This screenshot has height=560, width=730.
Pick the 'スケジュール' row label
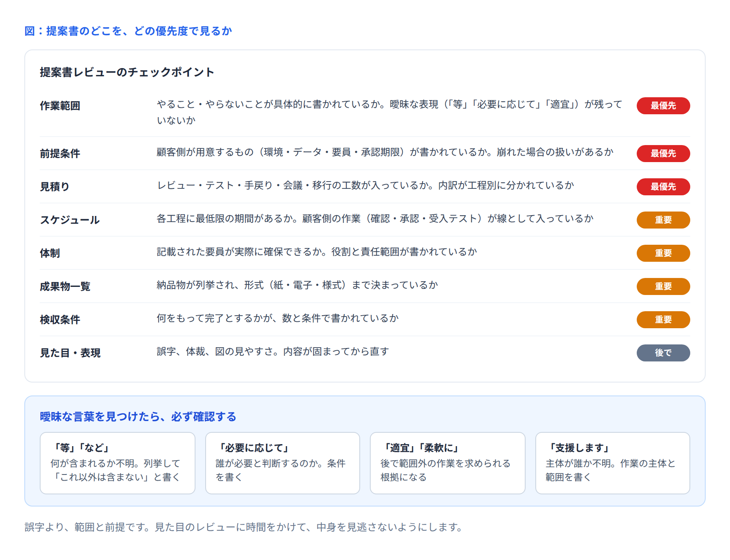[x=70, y=220]
